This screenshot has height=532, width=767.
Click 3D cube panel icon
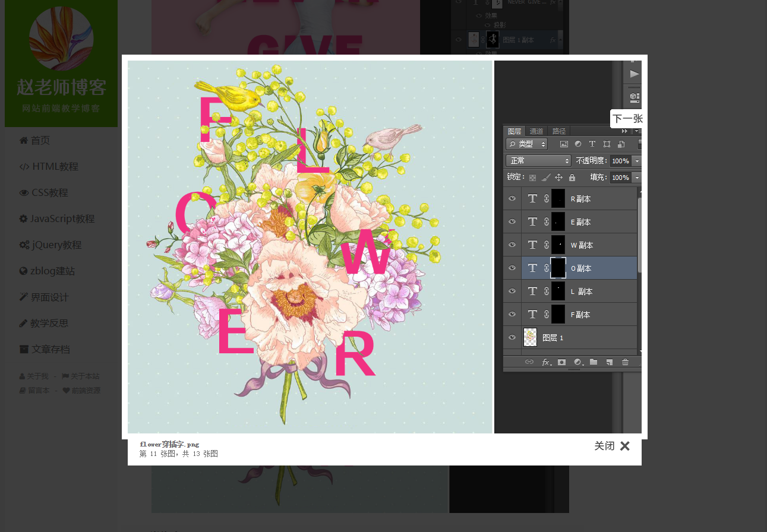635,97
